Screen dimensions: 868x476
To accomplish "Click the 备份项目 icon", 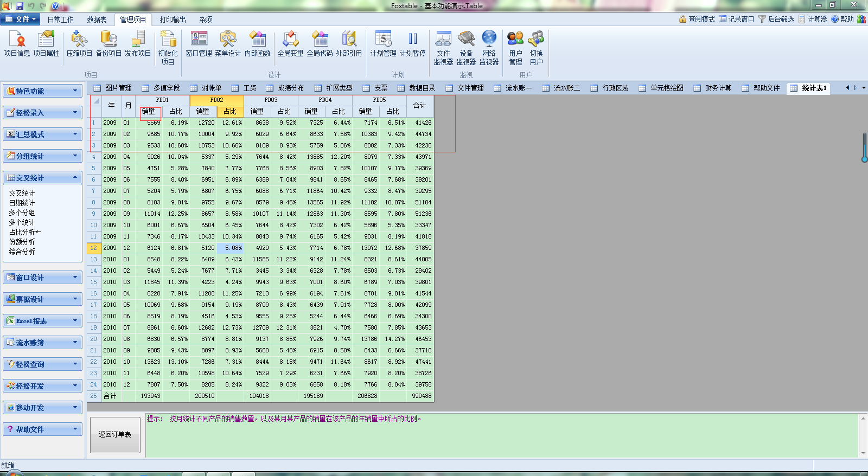I will pos(108,44).
